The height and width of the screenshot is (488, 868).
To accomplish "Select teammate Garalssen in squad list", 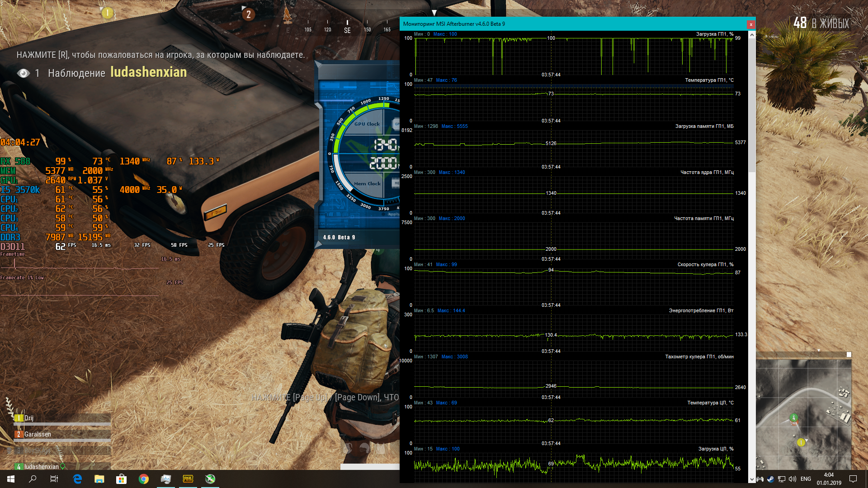I will [x=38, y=434].
